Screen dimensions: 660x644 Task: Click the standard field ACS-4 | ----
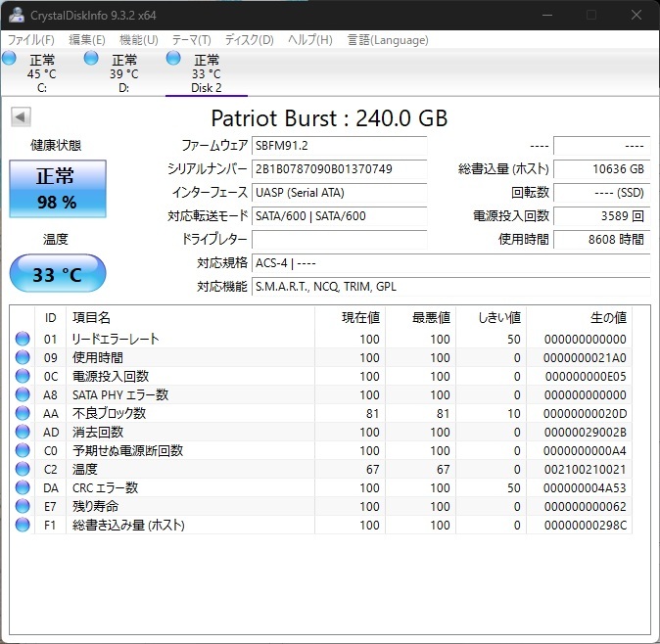(x=451, y=263)
